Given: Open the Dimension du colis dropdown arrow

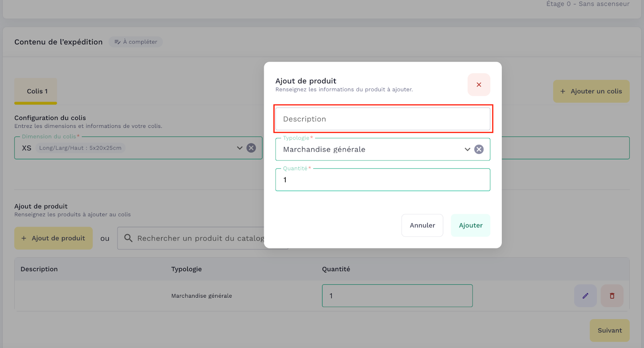Looking at the screenshot, I should coord(239,148).
